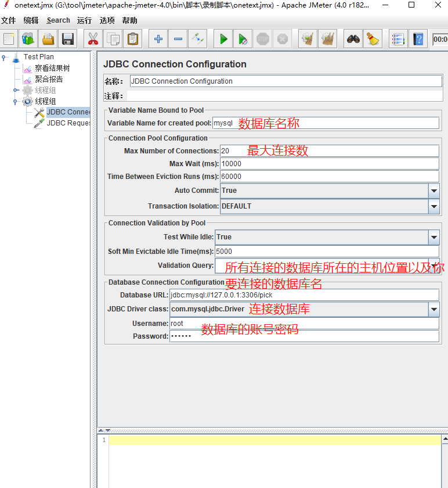Save the test plan with floppy icon
The image size is (448, 488).
[x=68, y=40]
